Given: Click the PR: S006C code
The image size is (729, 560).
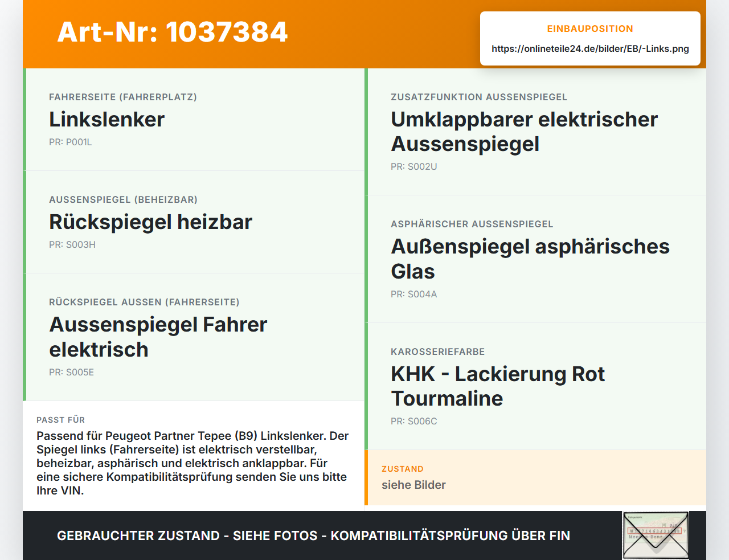Looking at the screenshot, I should (x=414, y=422).
